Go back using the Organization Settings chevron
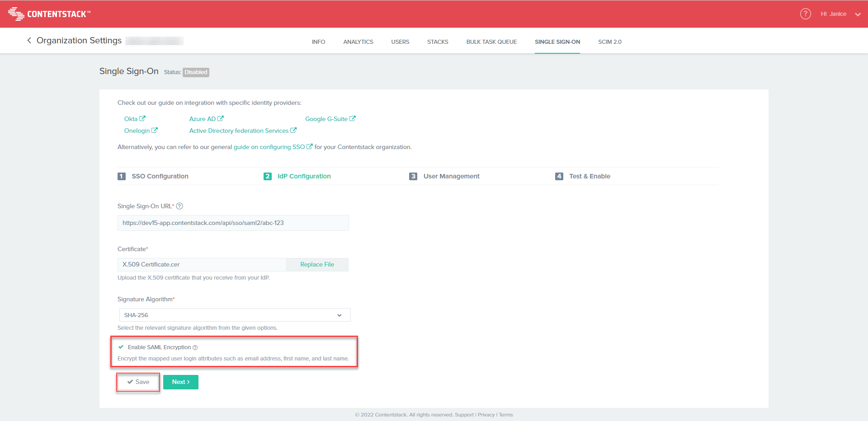 29,41
